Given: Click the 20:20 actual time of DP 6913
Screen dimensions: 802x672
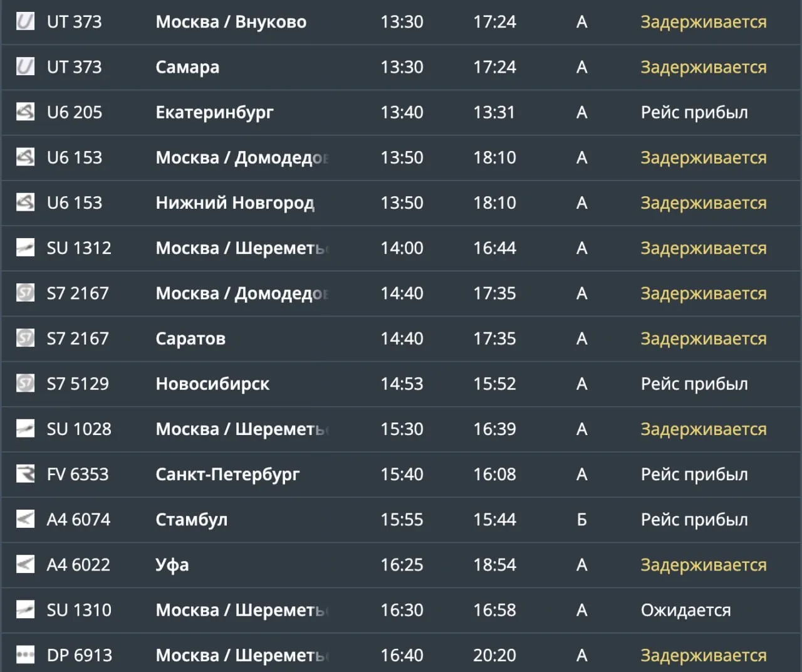Looking at the screenshot, I should pos(495,655).
